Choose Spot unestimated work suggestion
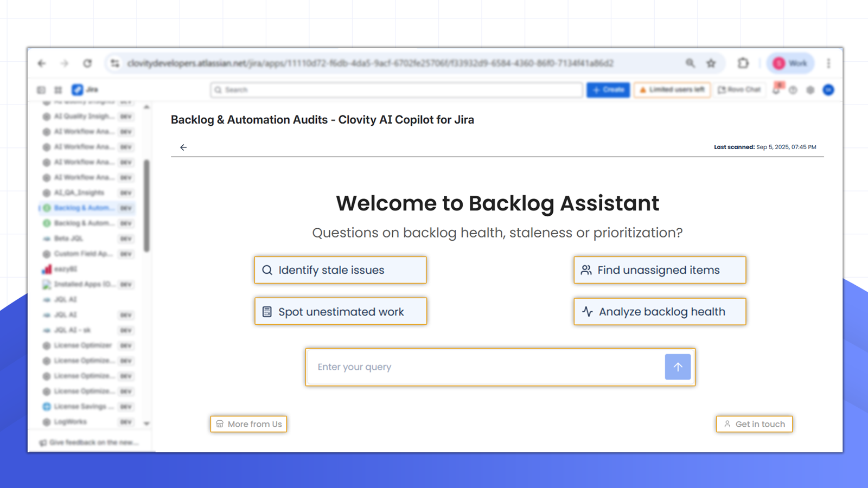The height and width of the screenshot is (488, 868). click(341, 311)
